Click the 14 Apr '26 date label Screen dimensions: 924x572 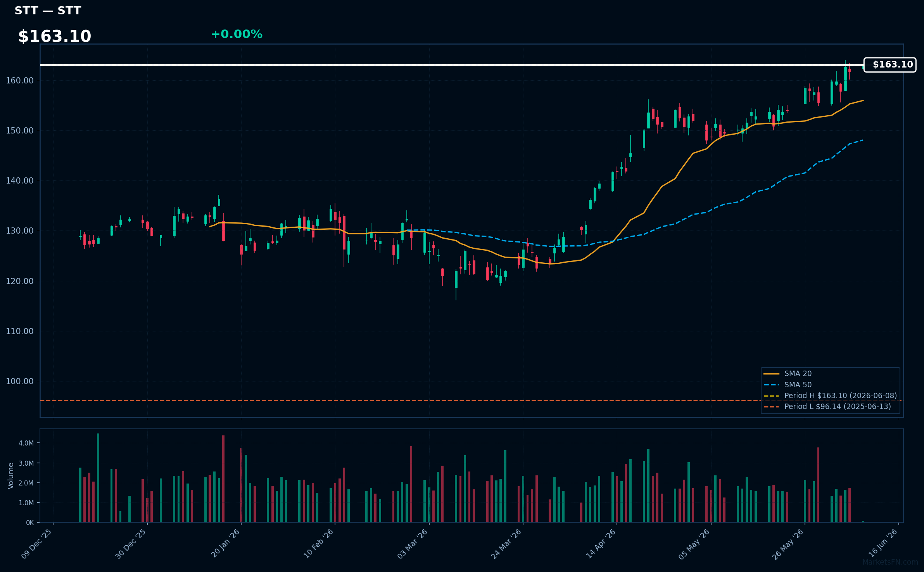[600, 544]
